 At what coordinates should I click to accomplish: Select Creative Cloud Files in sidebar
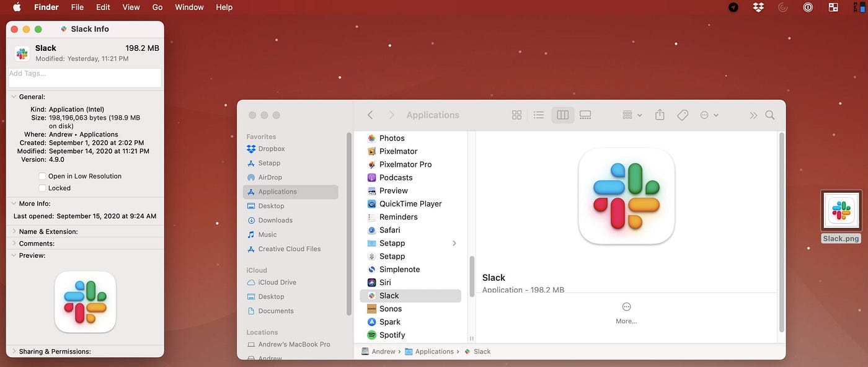(291, 249)
